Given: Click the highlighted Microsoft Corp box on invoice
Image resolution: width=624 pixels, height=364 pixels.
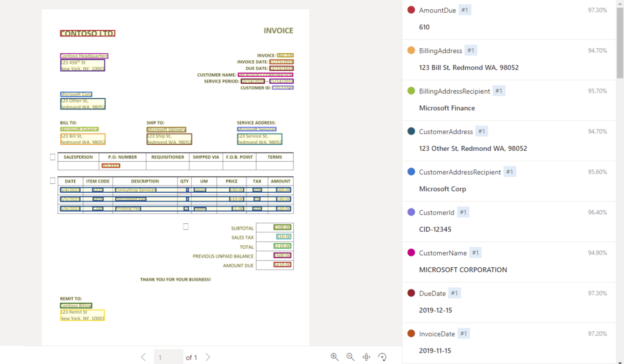Looking at the screenshot, I should coord(76,94).
